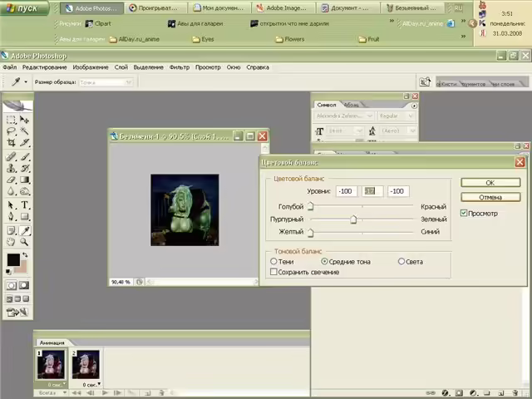The width and height of the screenshot is (532, 399).
Task: Select the Path Selection tool
Action: pos(11,205)
